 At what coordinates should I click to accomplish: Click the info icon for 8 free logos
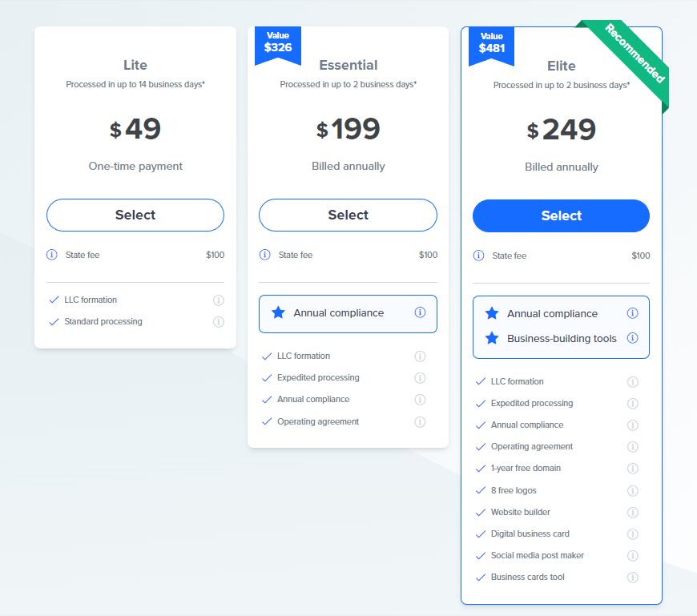pos(632,490)
